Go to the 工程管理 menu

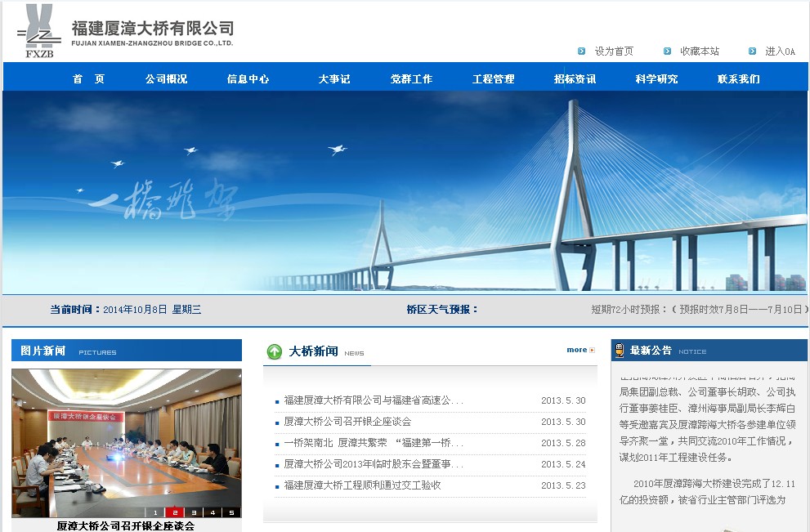pos(493,79)
